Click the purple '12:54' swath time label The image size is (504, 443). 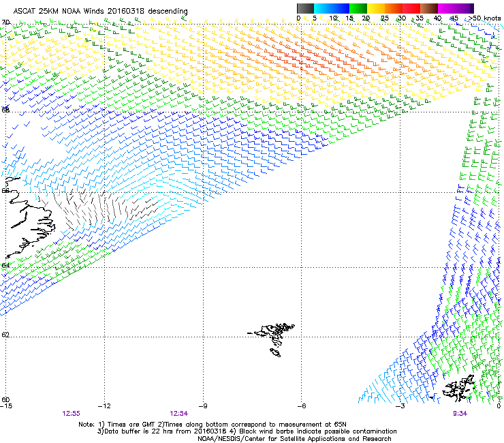tap(178, 414)
